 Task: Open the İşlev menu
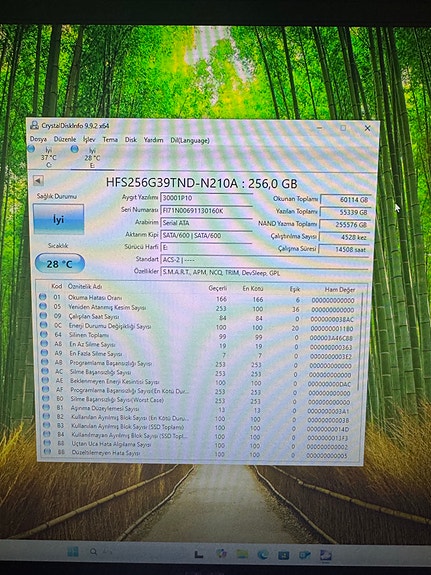(x=89, y=140)
